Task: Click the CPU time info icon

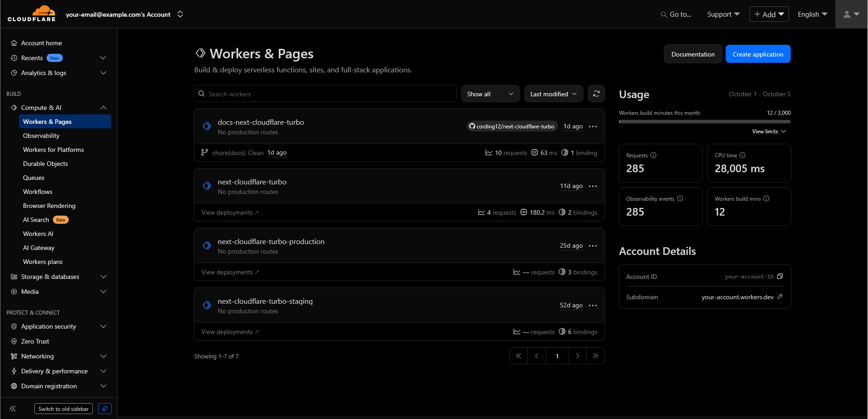Action: click(x=742, y=155)
